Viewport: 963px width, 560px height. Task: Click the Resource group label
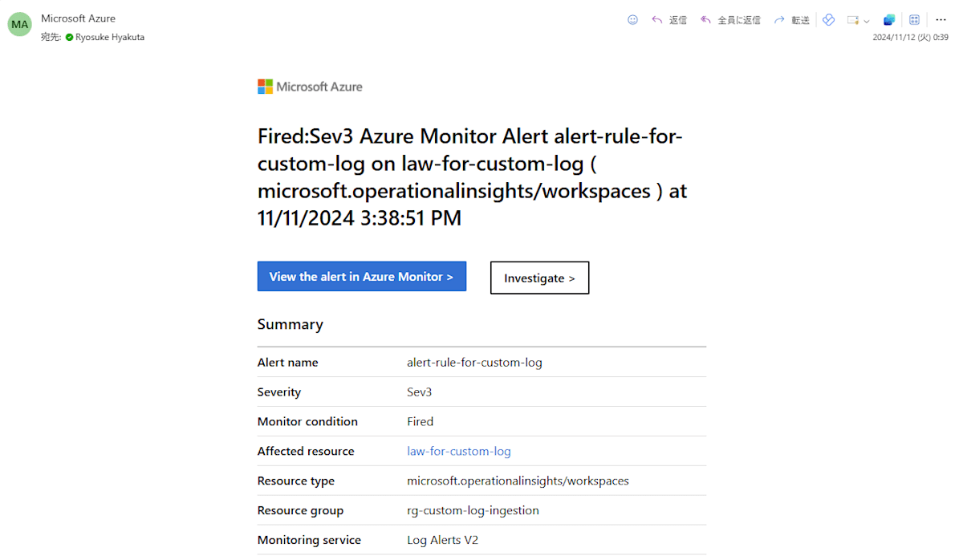click(301, 510)
